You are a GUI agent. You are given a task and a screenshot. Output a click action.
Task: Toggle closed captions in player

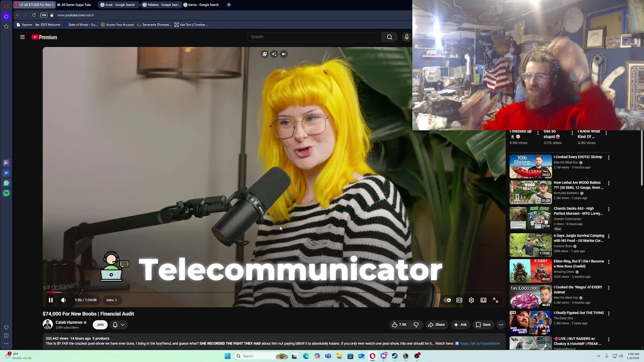click(459, 300)
